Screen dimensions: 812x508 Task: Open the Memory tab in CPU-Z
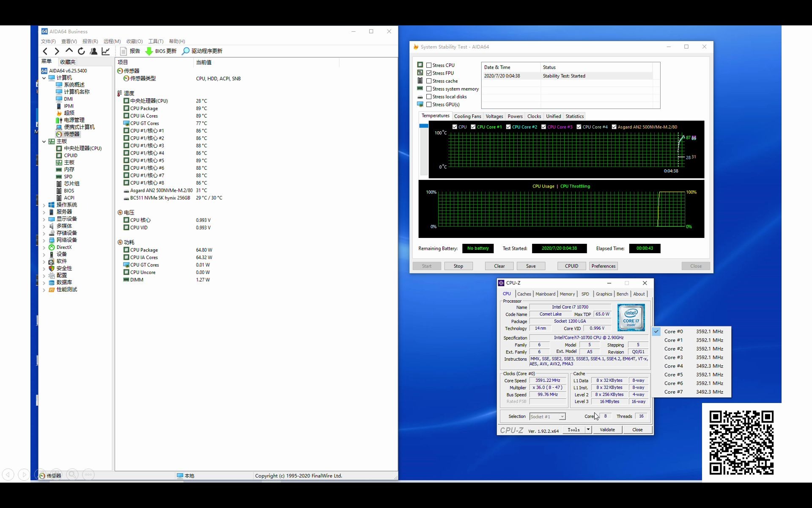click(x=567, y=294)
